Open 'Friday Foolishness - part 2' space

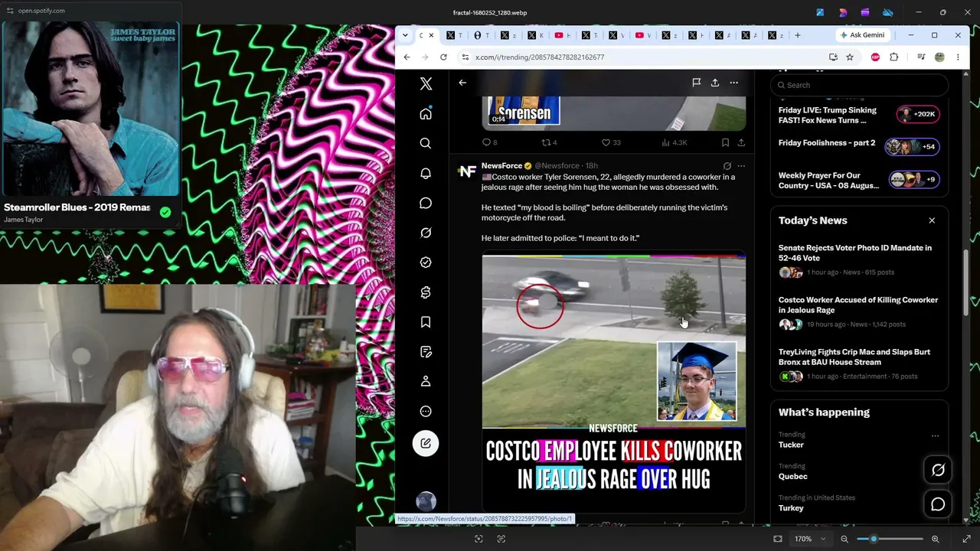coord(859,146)
